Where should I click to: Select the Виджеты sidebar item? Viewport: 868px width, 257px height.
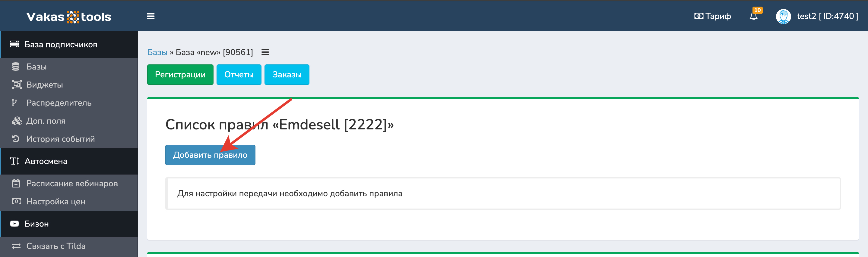pos(44,85)
